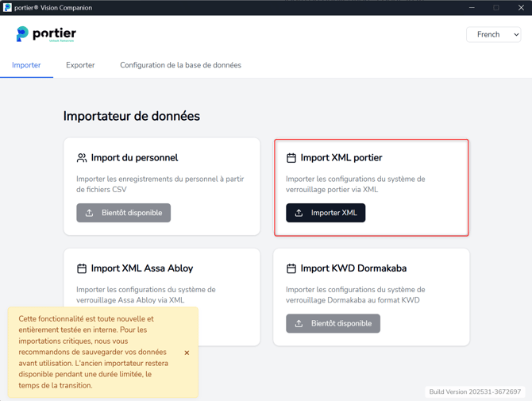
Task: Click calendar icon beside Import KWD Dormakaba
Action: (x=291, y=268)
